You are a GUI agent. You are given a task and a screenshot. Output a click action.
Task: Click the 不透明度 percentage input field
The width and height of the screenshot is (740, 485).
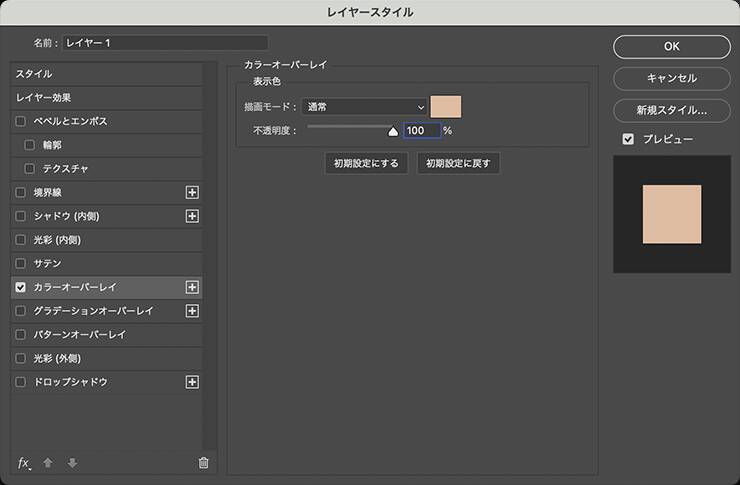point(421,130)
